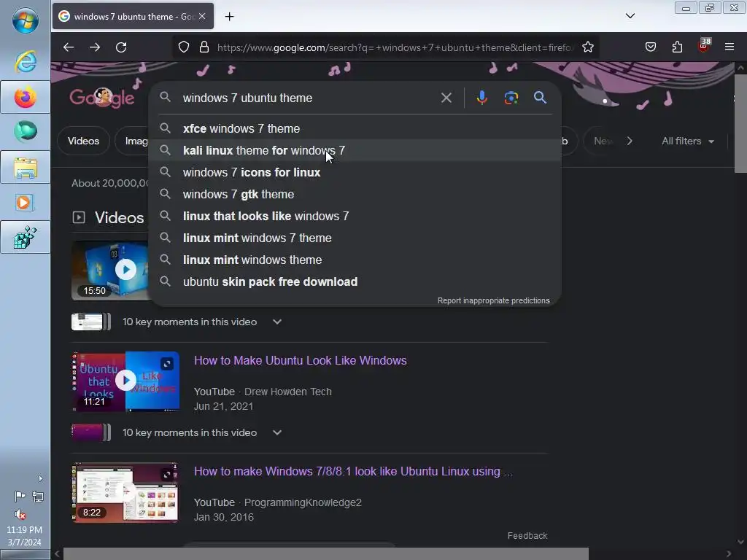This screenshot has width=747, height=560.
Task: Show more filter chips with right arrow
Action: [630, 141]
